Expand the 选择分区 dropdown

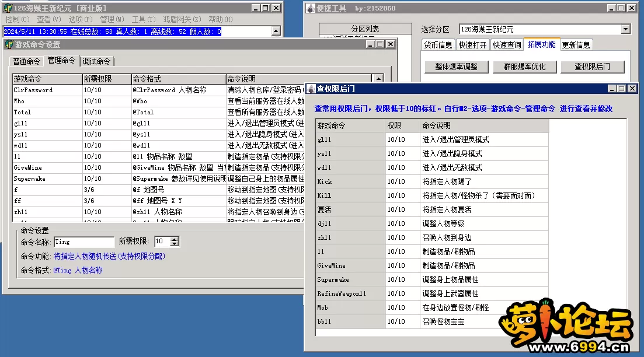pos(625,29)
